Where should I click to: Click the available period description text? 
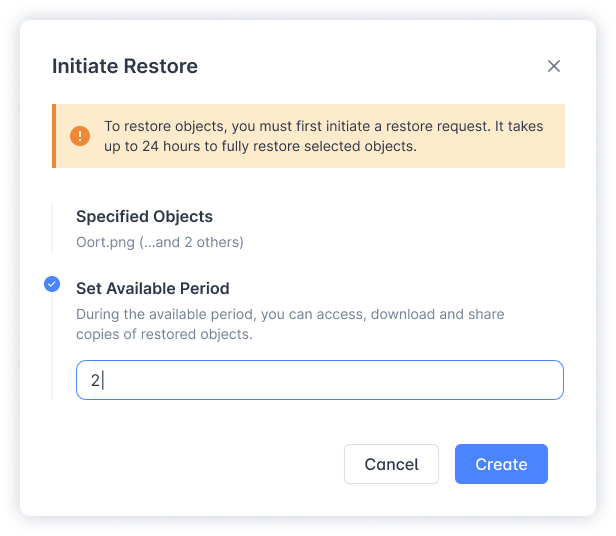pos(290,324)
